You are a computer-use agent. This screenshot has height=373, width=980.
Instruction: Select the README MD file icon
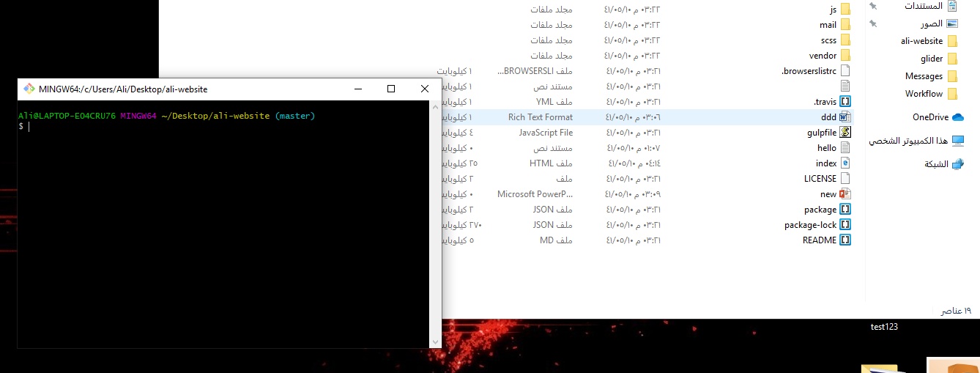845,240
